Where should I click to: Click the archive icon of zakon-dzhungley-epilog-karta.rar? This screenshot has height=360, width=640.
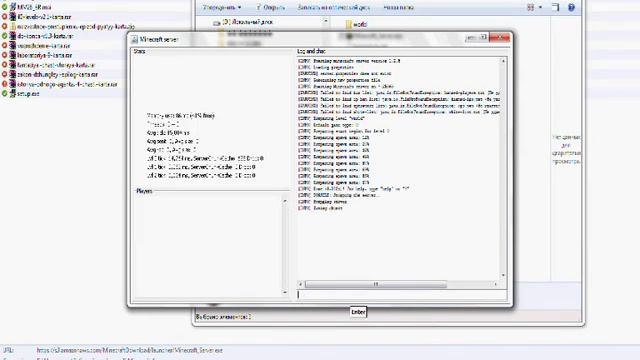coord(13,74)
